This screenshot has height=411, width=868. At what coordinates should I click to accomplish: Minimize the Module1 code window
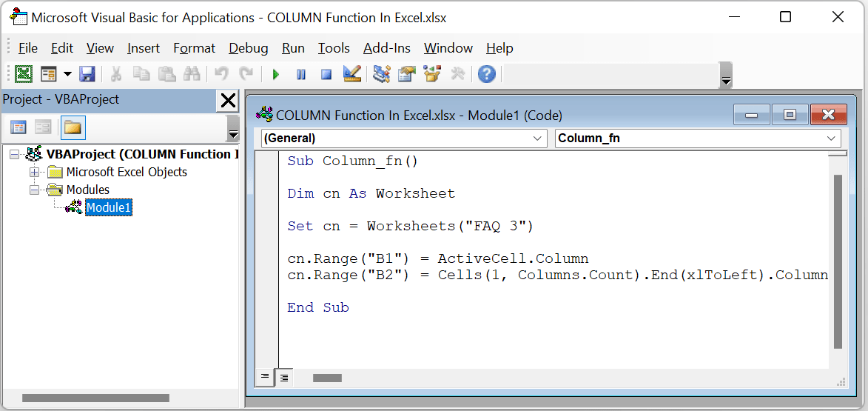click(x=751, y=115)
